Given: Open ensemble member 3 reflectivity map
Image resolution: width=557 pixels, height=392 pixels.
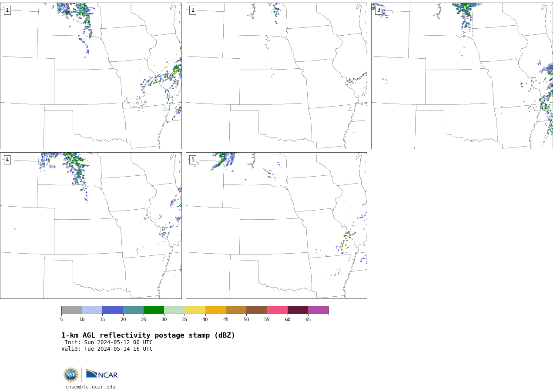Looking at the screenshot, I should point(462,76).
